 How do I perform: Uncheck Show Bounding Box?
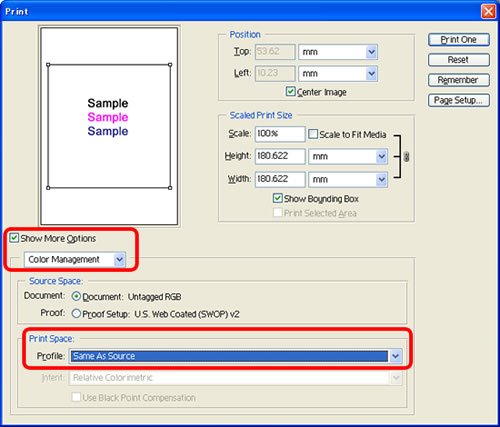[277, 198]
